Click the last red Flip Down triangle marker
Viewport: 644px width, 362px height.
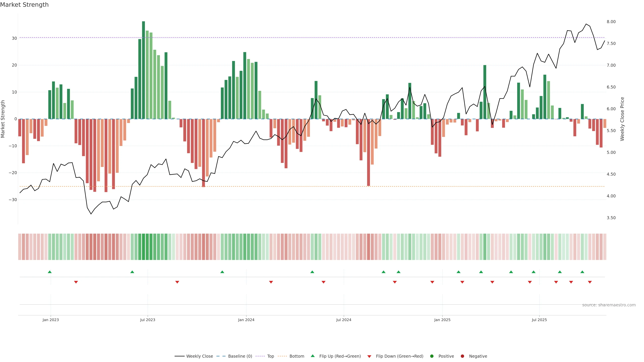590,282
